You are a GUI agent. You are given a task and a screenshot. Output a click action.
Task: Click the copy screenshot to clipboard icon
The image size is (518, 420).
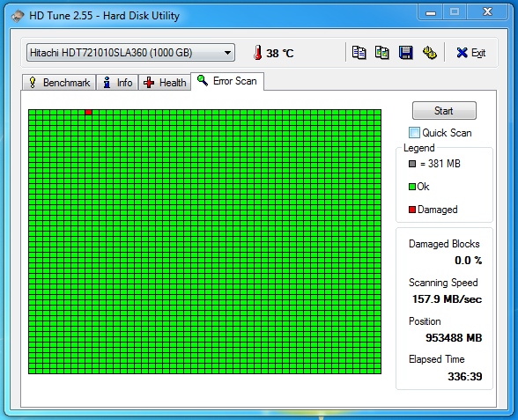[382, 53]
